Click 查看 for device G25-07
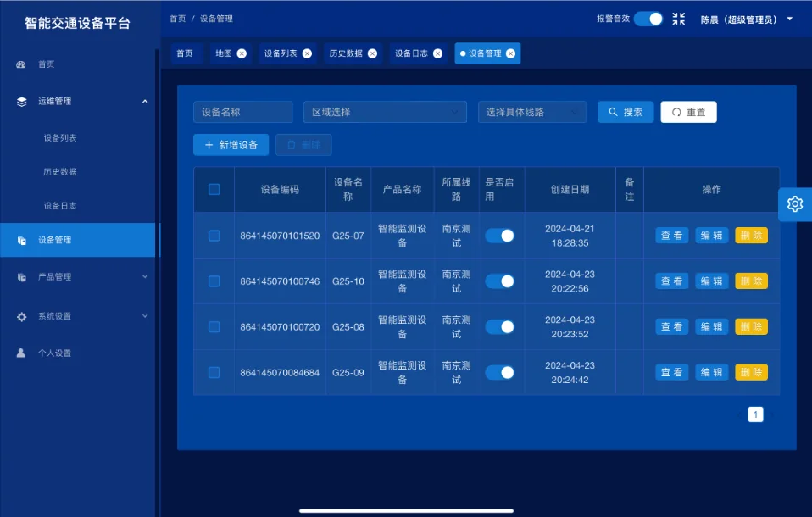Viewport: 812px width, 517px height. (x=671, y=236)
